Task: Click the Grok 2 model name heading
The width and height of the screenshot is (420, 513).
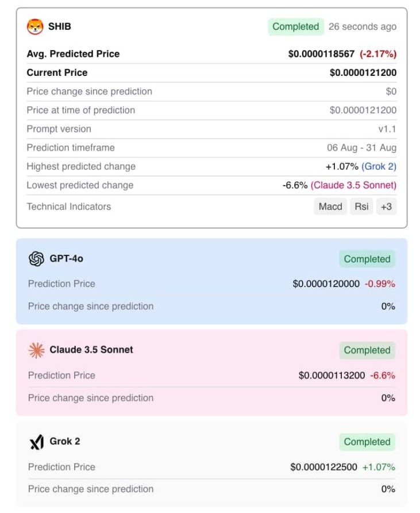Action: coord(65,441)
